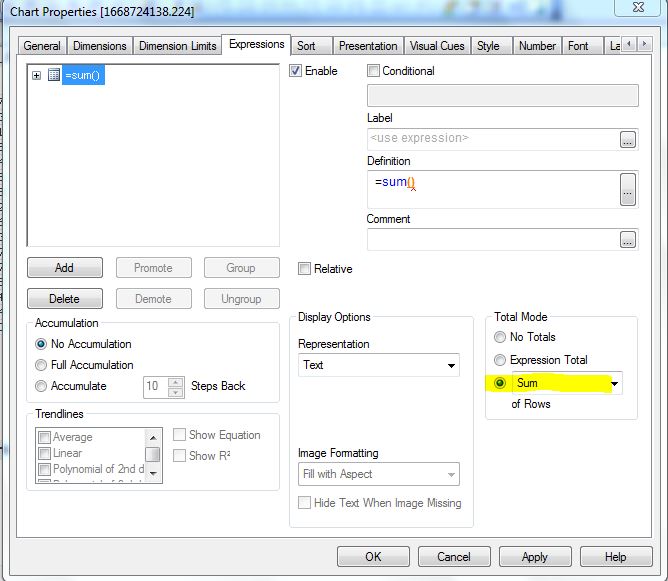Click the Delete expression button

(x=65, y=299)
